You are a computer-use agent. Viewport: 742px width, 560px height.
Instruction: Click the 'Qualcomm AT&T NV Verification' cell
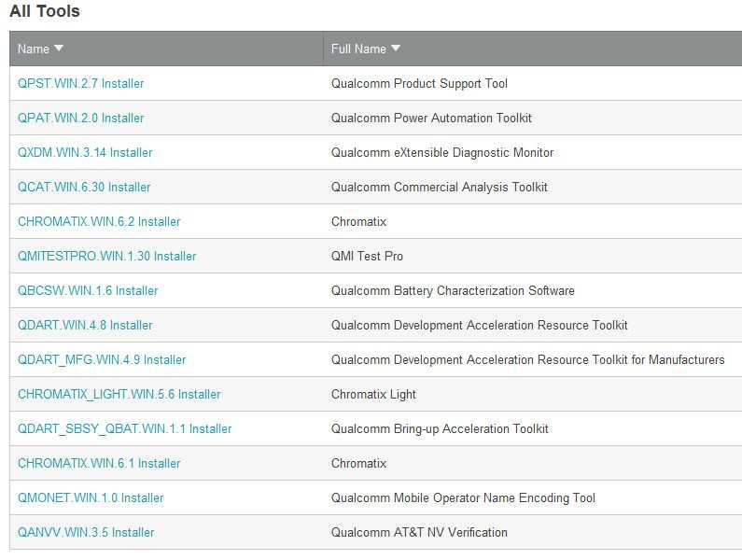click(x=419, y=533)
